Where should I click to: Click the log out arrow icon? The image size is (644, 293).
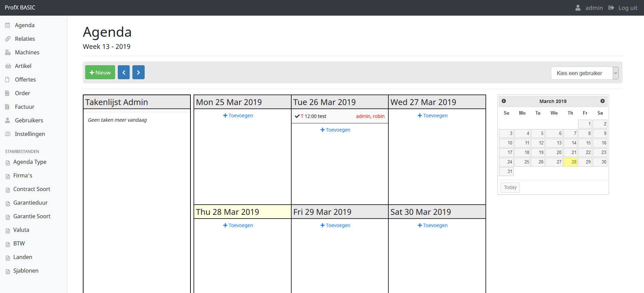(611, 7)
